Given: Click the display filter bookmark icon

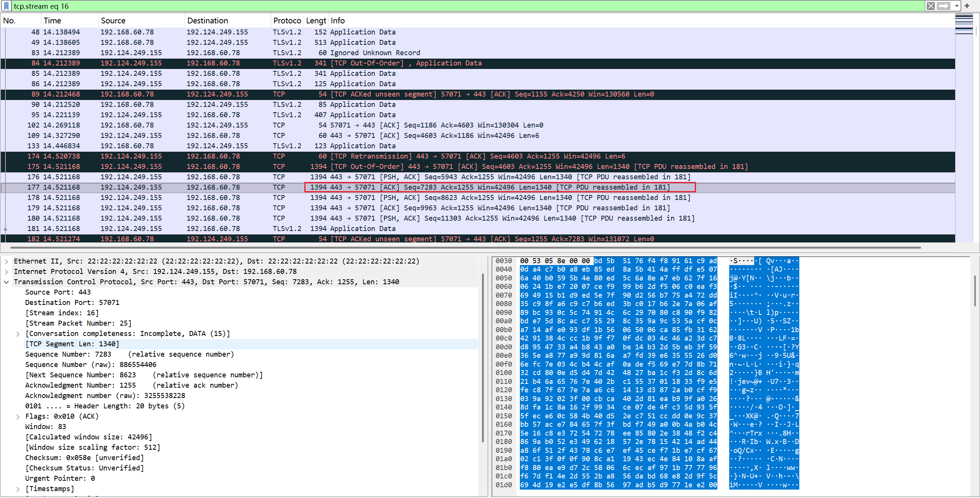Looking at the screenshot, I should [6, 6].
